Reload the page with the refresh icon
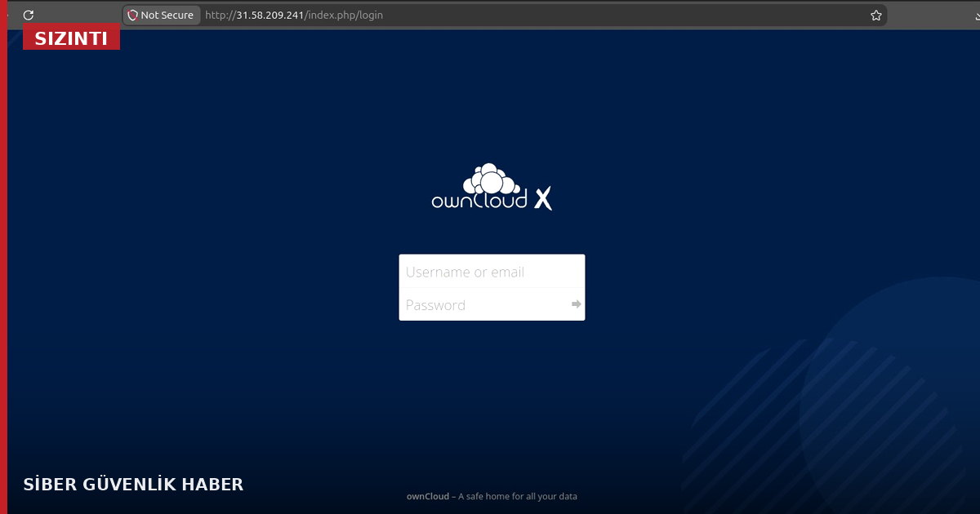Image resolution: width=980 pixels, height=514 pixels. [29, 15]
